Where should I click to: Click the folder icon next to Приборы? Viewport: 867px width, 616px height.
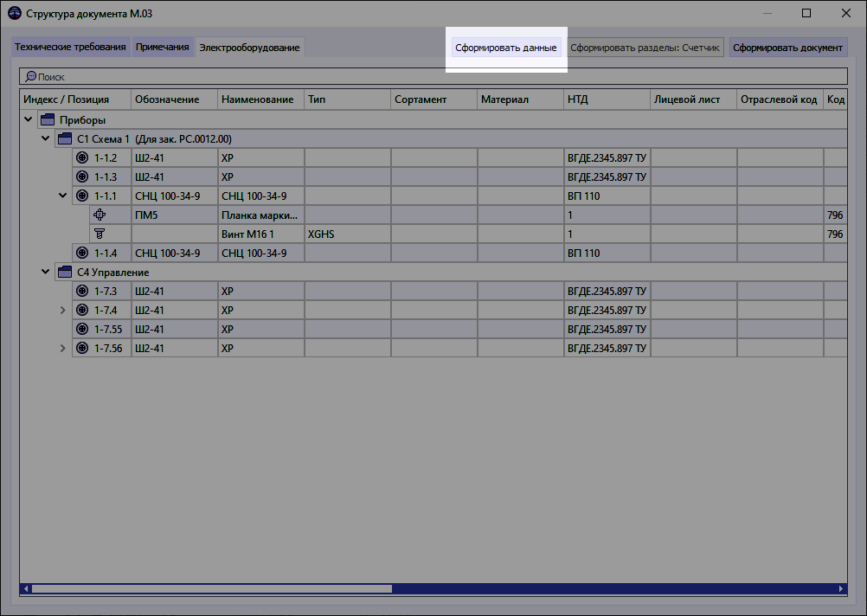(47, 119)
